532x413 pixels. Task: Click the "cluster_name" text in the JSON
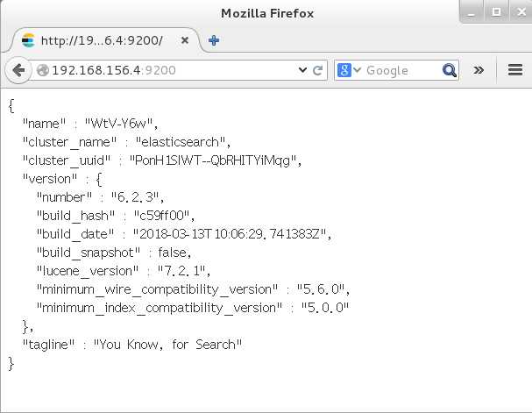tap(69, 142)
